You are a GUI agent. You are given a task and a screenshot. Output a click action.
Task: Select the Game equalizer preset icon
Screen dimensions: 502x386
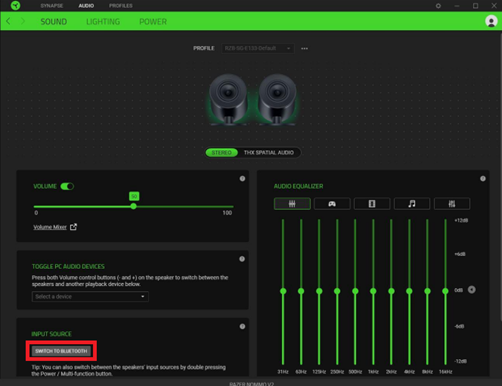[x=332, y=204]
